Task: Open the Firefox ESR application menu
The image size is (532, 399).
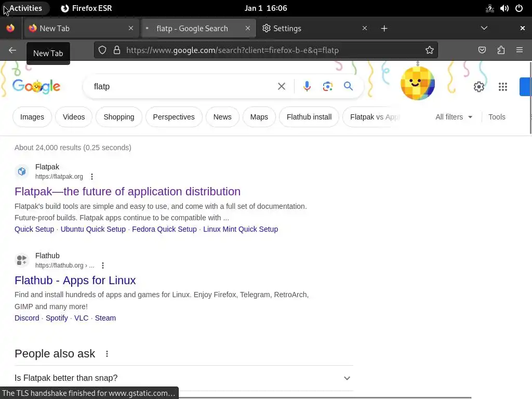Action: [x=86, y=8]
